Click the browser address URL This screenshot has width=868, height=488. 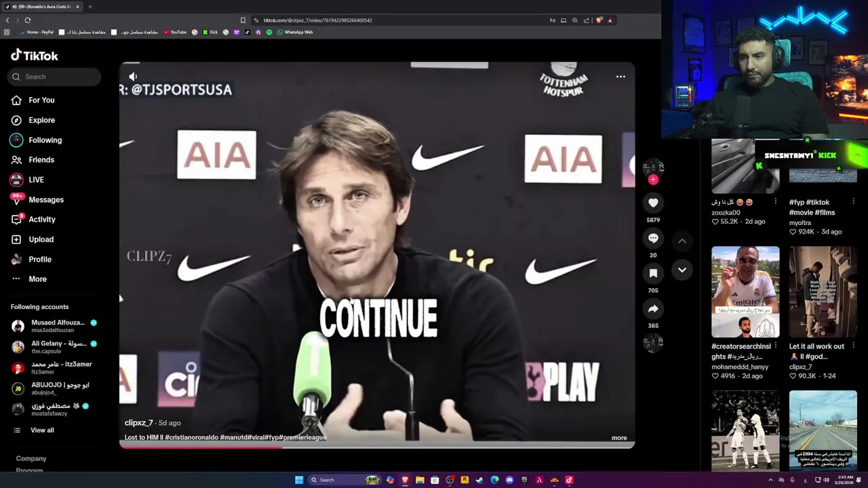[317, 20]
